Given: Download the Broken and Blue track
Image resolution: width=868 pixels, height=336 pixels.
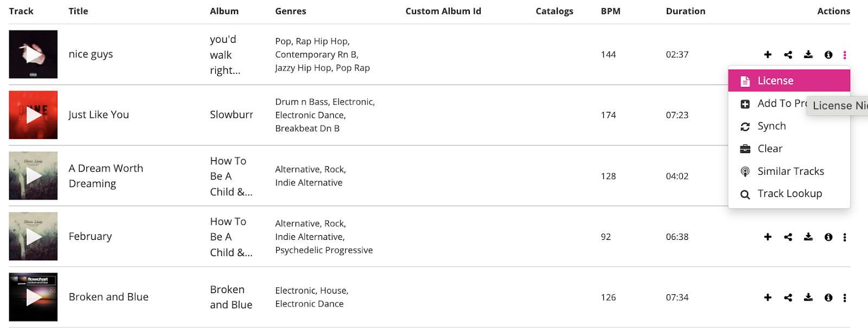Looking at the screenshot, I should coord(808,297).
